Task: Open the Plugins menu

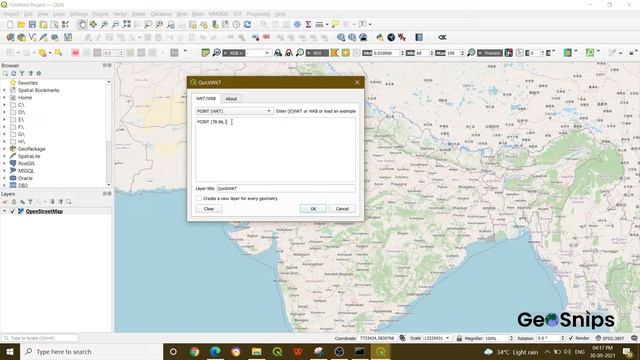Action: coord(100,14)
